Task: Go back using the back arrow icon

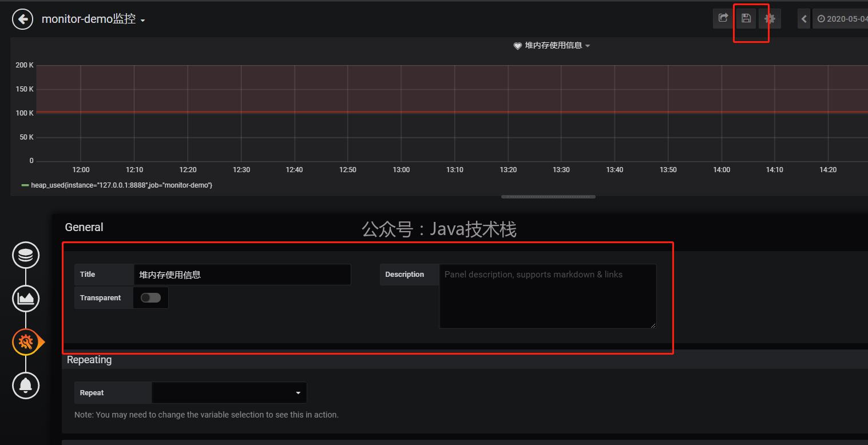Action: tap(22, 19)
